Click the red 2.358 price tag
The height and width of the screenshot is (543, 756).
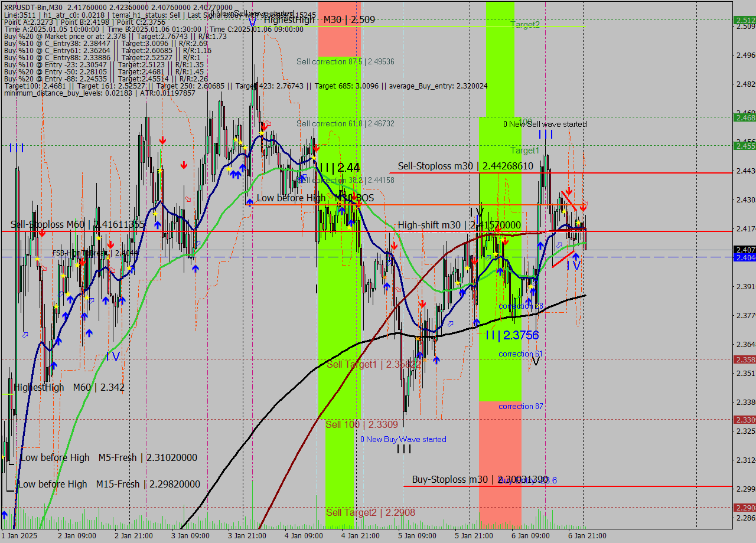click(x=745, y=359)
